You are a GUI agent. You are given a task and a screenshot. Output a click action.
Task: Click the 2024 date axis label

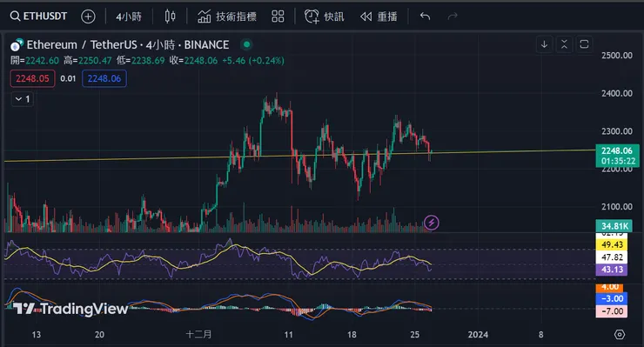[x=478, y=335]
